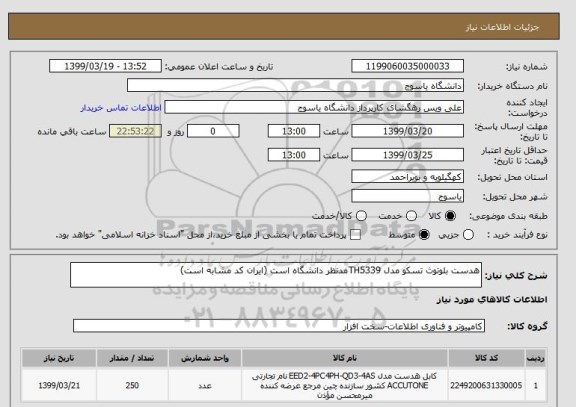Image resolution: width=576 pixels, height=407 pixels.
Task: Click the price validity time 13:00 field
Action: pyautogui.click(x=294, y=155)
